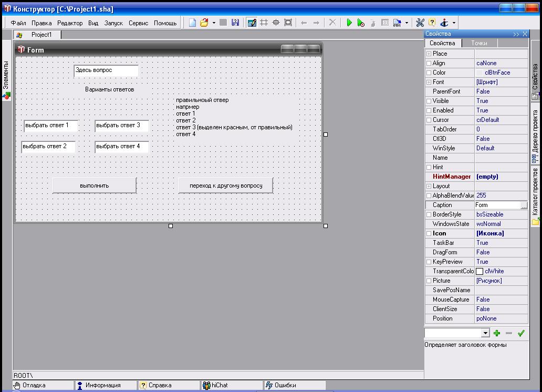Open the Помощь menu
Screen dimensions: 542x392
pos(165,23)
